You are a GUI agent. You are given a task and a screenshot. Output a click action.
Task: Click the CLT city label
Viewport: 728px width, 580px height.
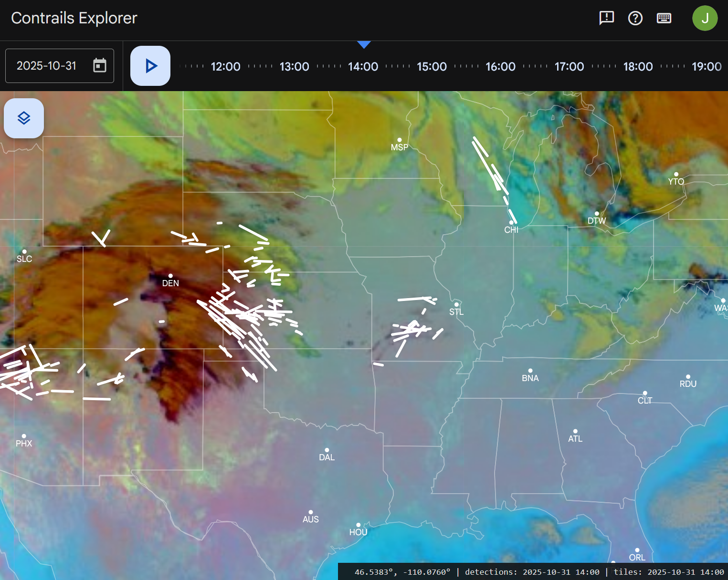pyautogui.click(x=645, y=401)
